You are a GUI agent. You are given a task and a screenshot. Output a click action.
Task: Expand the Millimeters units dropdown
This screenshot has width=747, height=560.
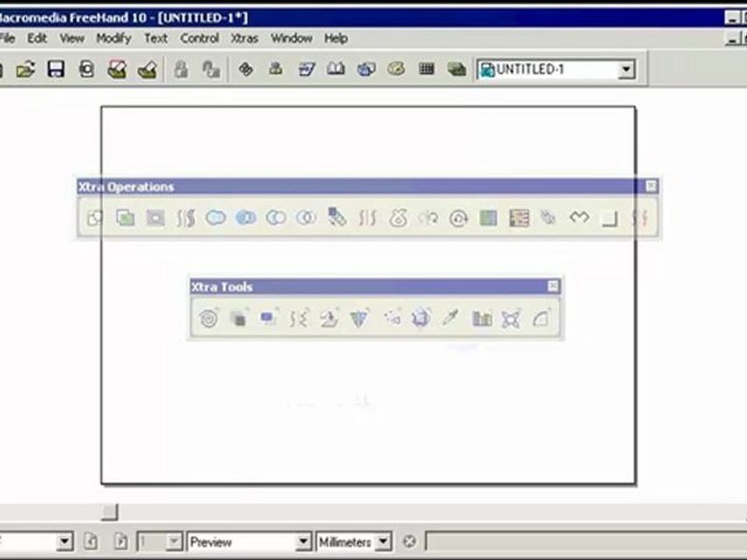(383, 542)
